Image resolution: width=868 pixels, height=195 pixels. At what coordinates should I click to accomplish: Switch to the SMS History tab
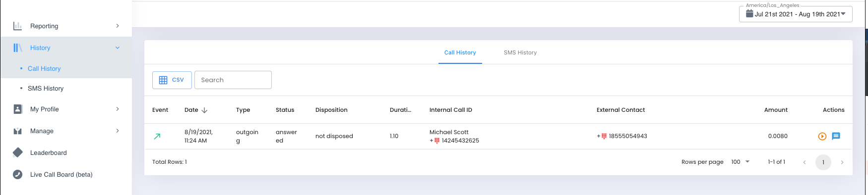(520, 52)
